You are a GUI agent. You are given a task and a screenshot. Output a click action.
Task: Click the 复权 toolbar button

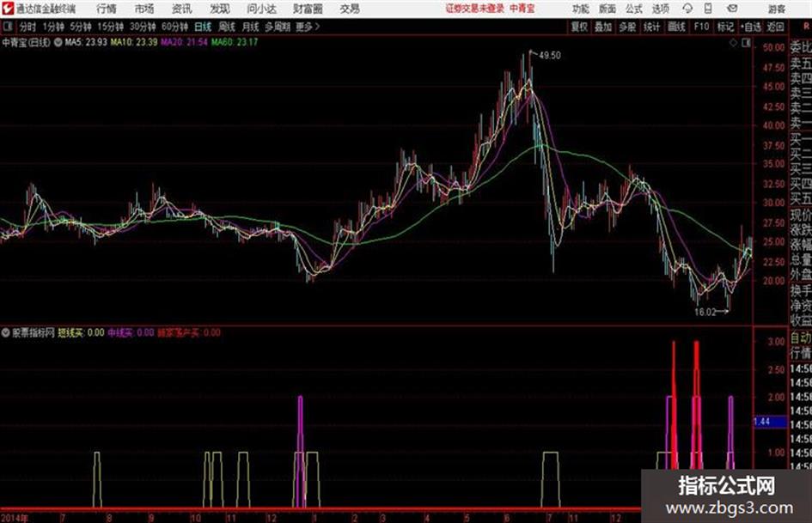click(579, 27)
